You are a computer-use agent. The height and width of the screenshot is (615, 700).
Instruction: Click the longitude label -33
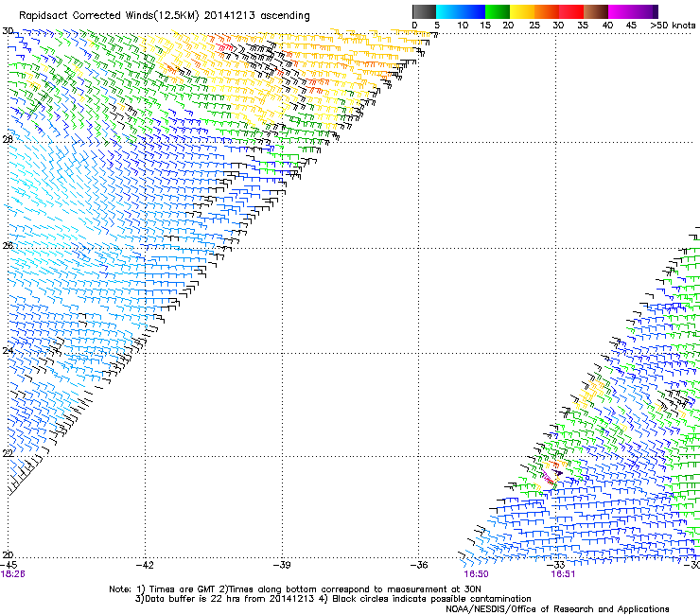[556, 565]
